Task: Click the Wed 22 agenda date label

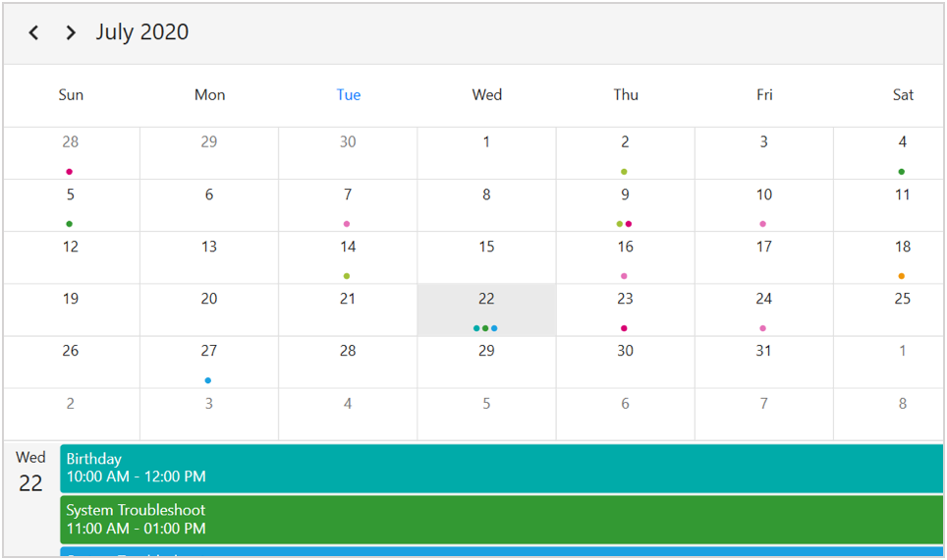Action: (30, 472)
